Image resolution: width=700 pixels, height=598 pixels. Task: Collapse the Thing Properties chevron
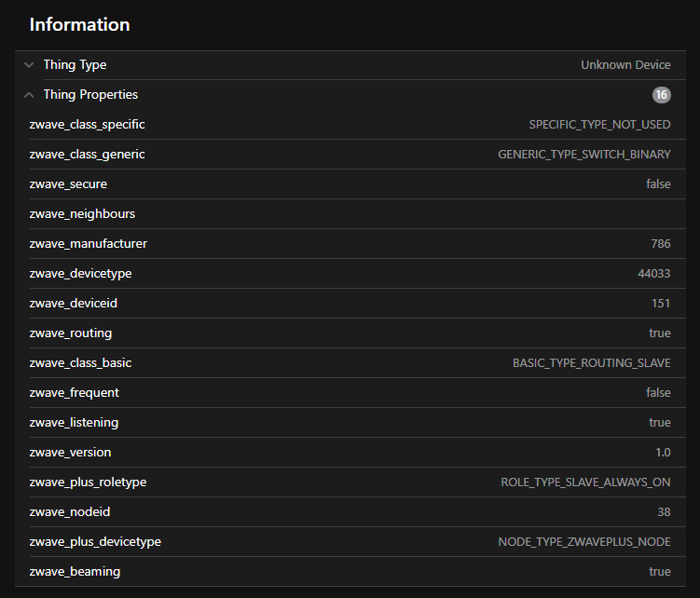coord(29,95)
